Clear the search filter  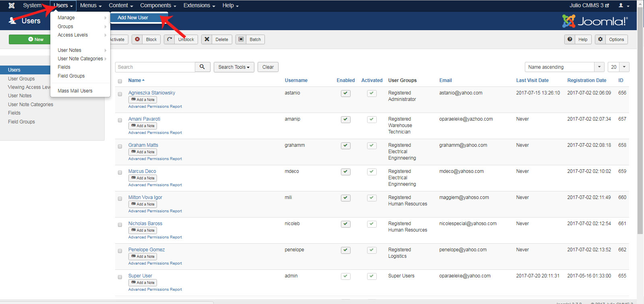[x=268, y=67]
